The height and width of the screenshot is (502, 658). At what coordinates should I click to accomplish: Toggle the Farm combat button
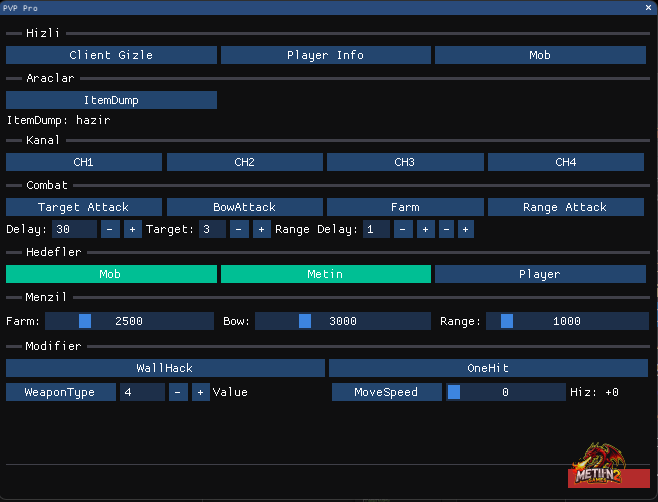pyautogui.click(x=405, y=207)
